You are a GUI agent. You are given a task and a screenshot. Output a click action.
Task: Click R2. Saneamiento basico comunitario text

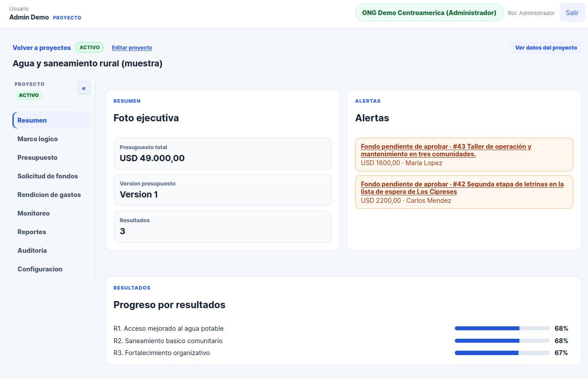point(168,341)
